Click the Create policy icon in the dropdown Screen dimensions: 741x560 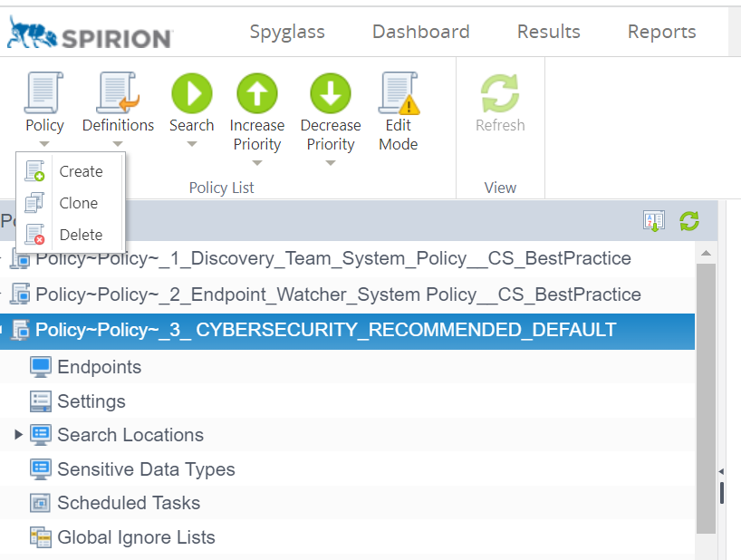(x=34, y=171)
